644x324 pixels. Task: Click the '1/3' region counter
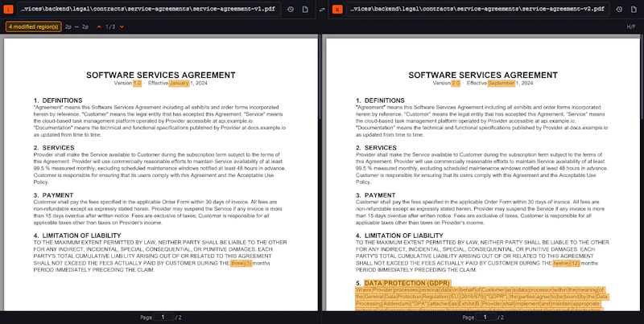[x=110, y=27]
